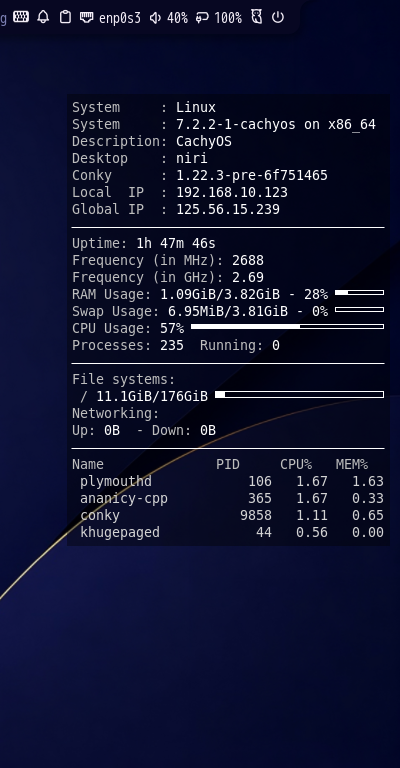Click the enp0s3 network label

[119, 18]
